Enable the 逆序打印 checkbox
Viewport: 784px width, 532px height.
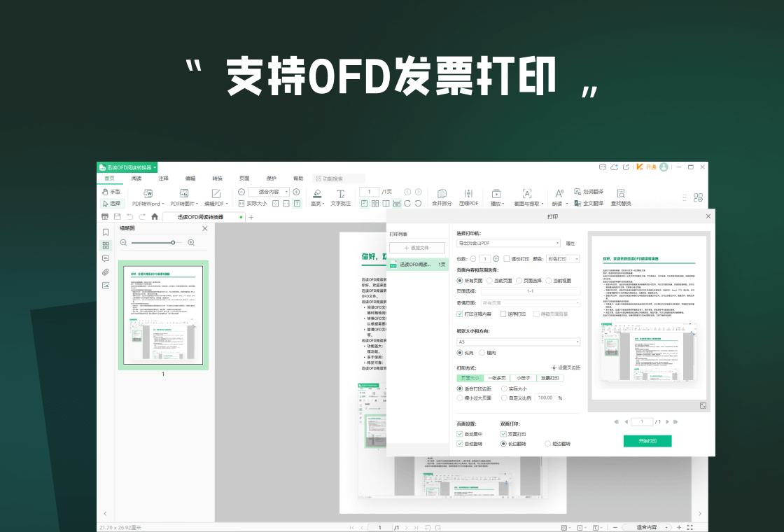pyautogui.click(x=503, y=314)
